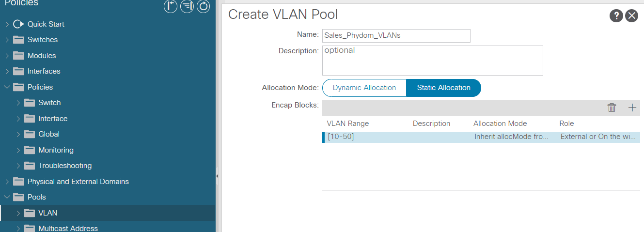644x232 pixels.
Task: Click the first round icon in Policies header
Action: 171,6
